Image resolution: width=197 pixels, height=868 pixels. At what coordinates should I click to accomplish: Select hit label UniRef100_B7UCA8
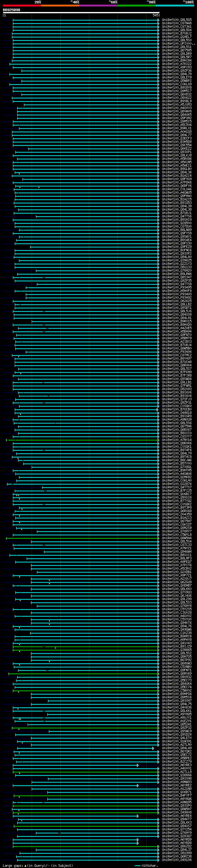pyautogui.click(x=177, y=362)
